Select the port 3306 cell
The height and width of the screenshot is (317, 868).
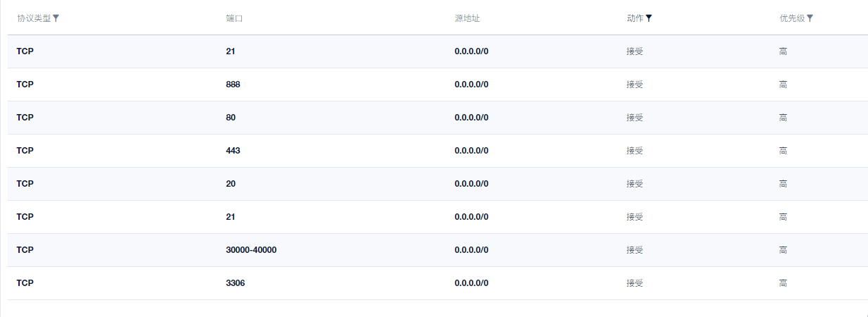(236, 283)
